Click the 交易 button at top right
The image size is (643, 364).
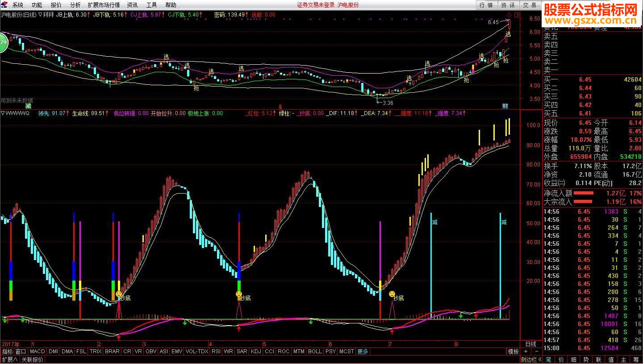pos(530,5)
